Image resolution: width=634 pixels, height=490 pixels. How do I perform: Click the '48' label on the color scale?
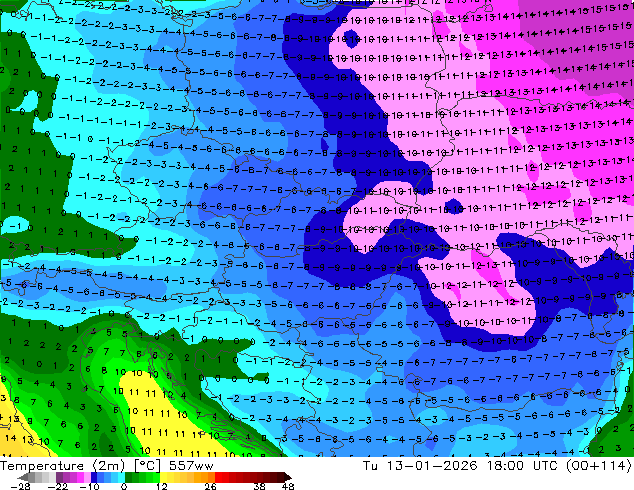288,486
